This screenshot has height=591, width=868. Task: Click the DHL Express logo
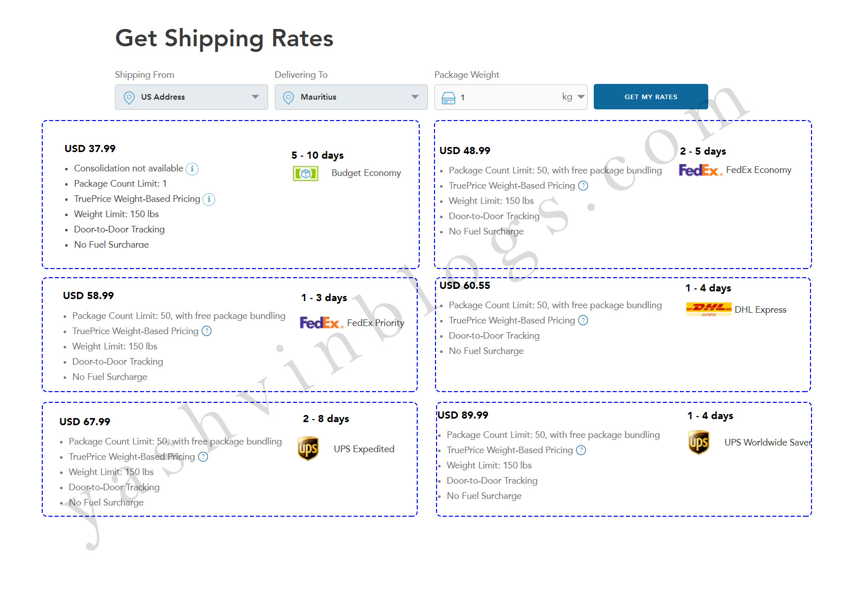(x=709, y=309)
